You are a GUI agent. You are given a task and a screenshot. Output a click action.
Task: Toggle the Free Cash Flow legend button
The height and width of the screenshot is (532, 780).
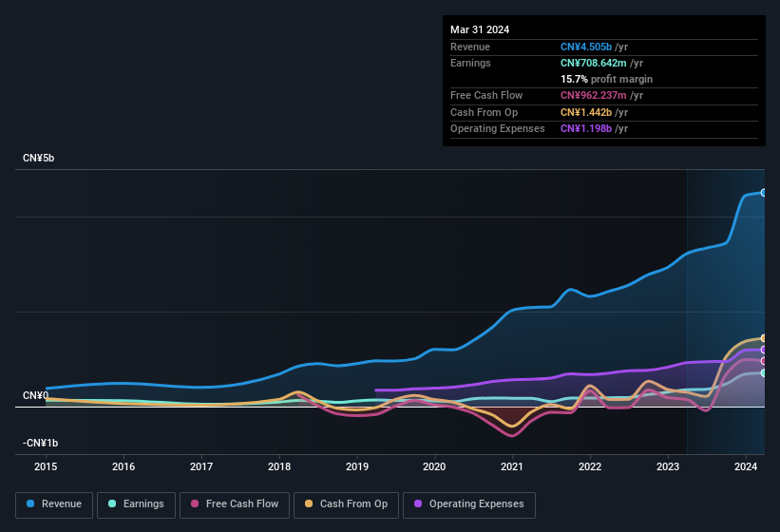tap(235, 504)
